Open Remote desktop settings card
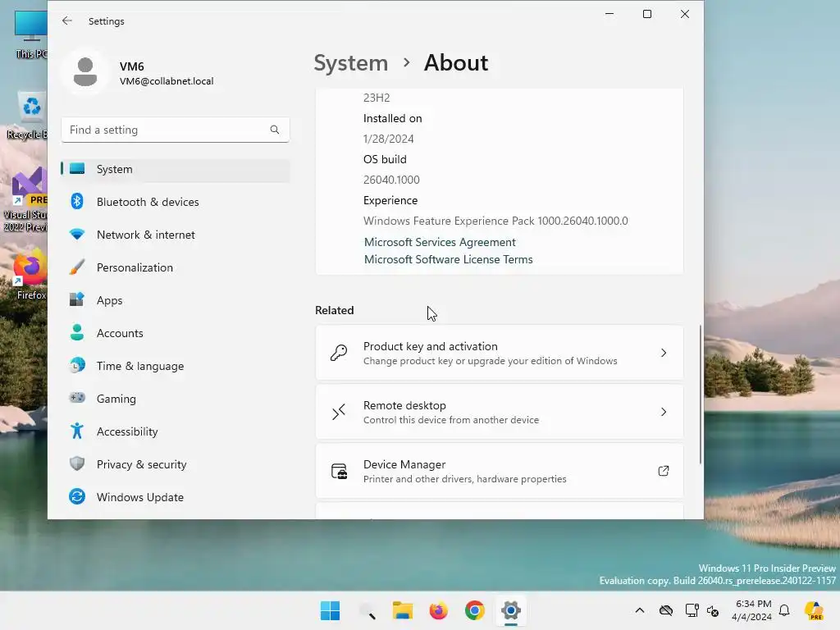 click(x=500, y=412)
